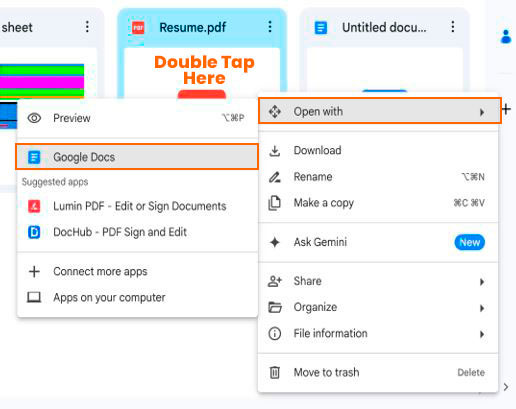Click the File information circle icon
This screenshot has width=516, height=409.
[275, 333]
